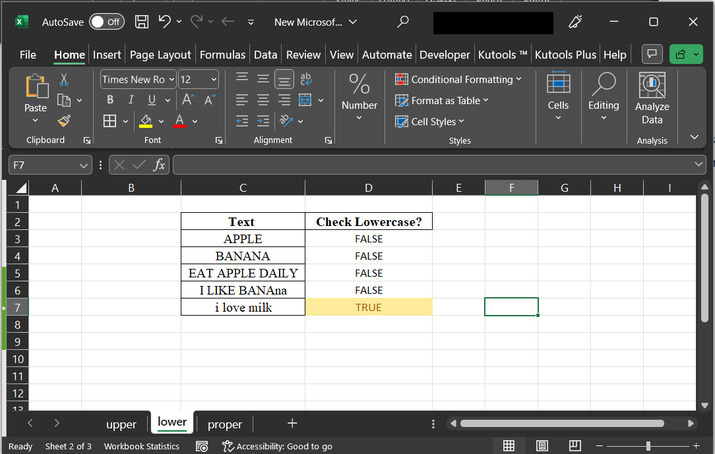Open the font name dropdown
The width and height of the screenshot is (715, 454).
point(171,79)
